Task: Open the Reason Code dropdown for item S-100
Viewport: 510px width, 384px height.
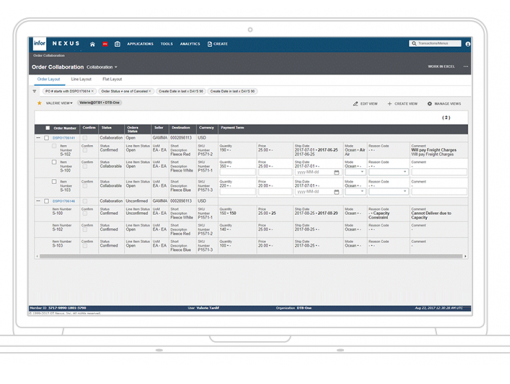Action: pyautogui.click(x=388, y=172)
